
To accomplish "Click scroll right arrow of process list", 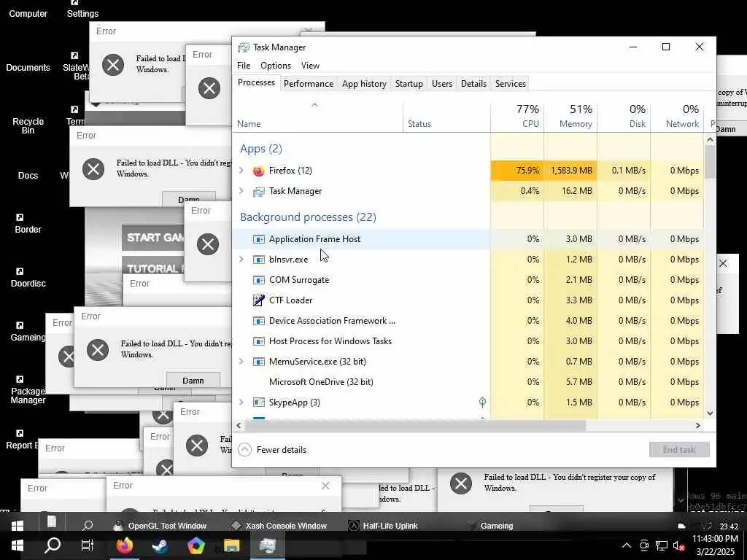I will click(698, 426).
